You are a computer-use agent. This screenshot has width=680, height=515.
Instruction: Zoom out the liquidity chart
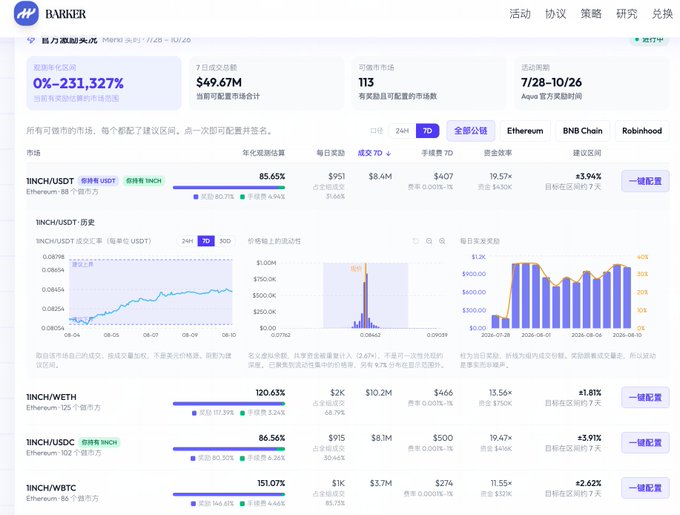coord(429,241)
